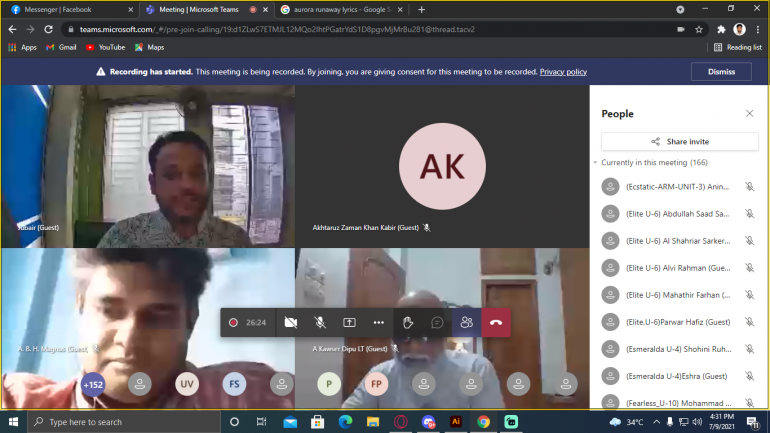Click the share screen icon

(x=349, y=322)
